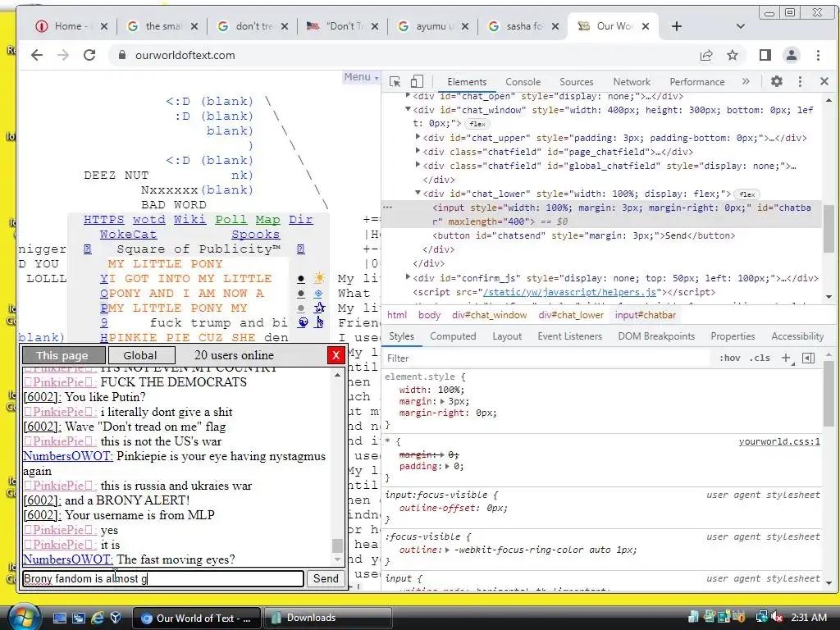
Task: Expand the chat_upper div node
Action: click(418, 137)
